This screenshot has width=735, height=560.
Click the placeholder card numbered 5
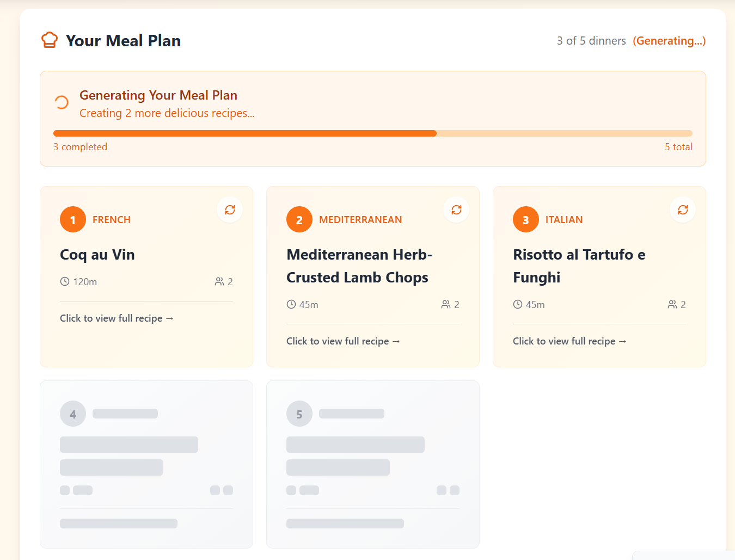pyautogui.click(x=373, y=464)
